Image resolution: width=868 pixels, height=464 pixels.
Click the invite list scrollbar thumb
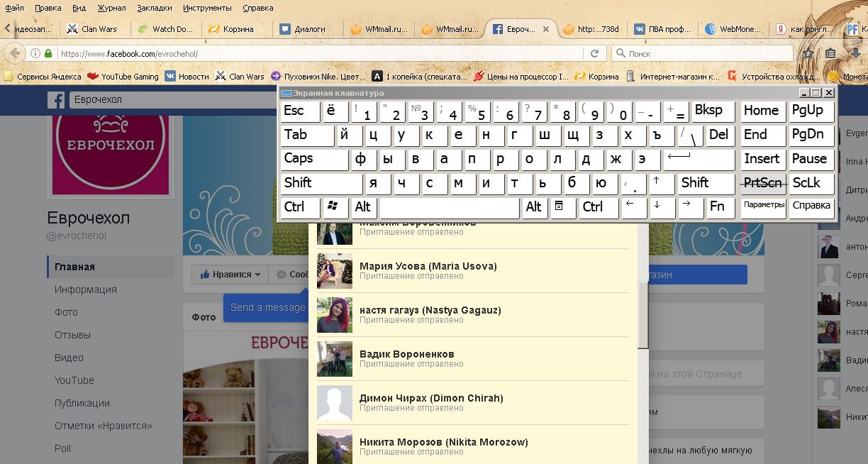click(643, 316)
